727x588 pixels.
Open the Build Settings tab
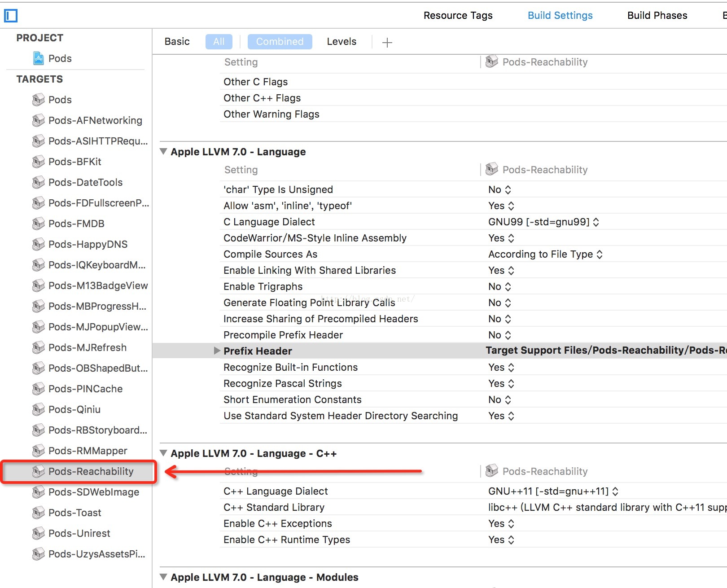560,15
